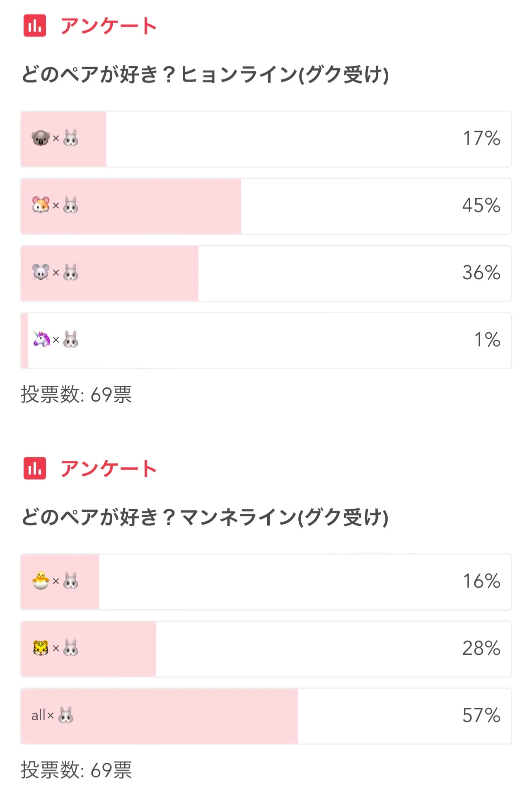
Task: Click the 16% chick poll option bar
Action: [266, 582]
